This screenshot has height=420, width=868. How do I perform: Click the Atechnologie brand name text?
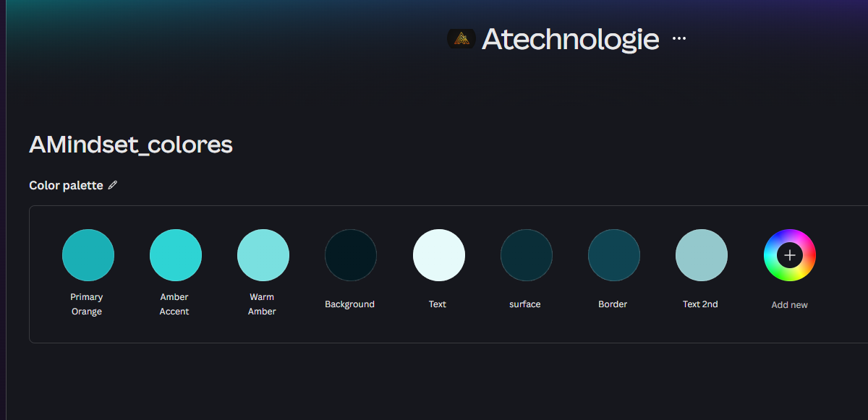click(570, 39)
